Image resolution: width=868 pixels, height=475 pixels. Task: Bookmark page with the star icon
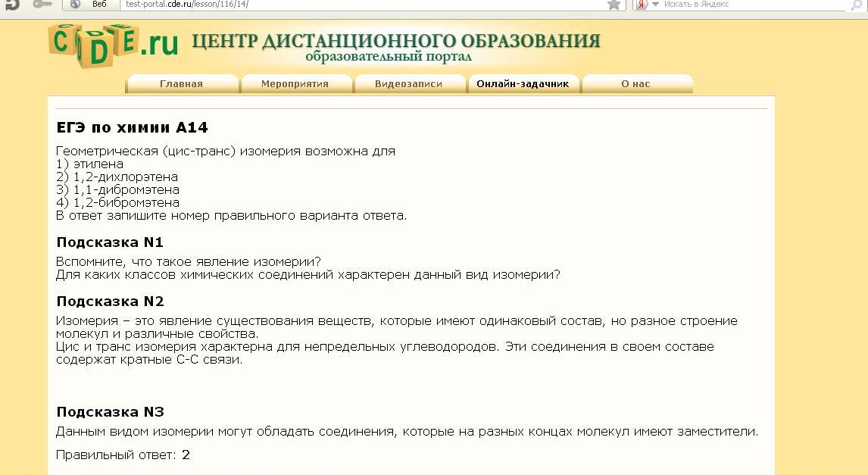click(x=614, y=5)
